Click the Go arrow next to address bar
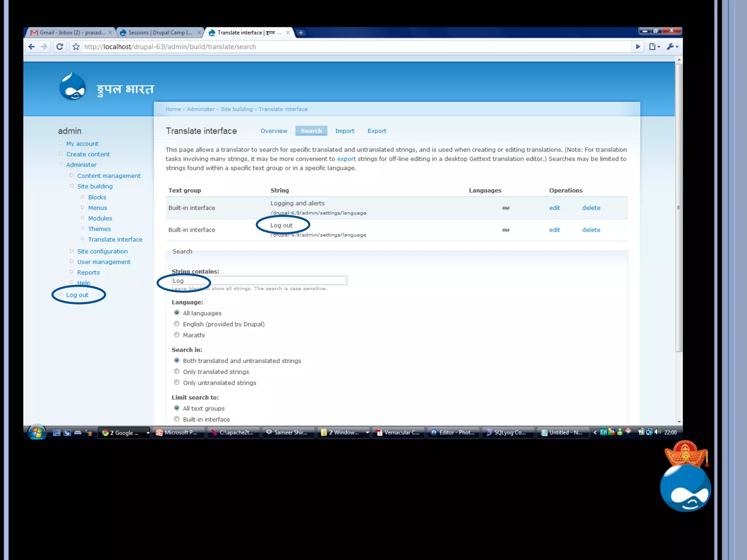This screenshot has height=560, width=747. pos(638,47)
